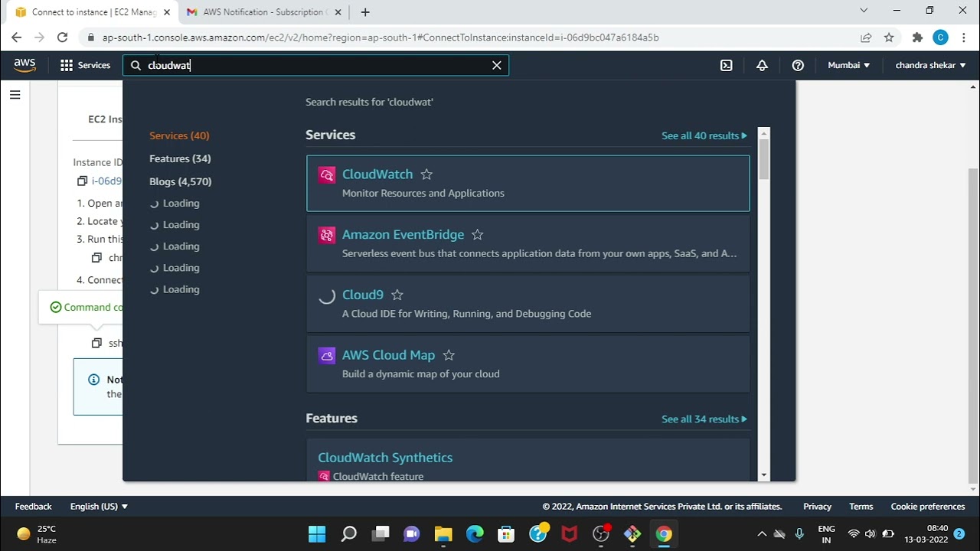Viewport: 980px width, 551px height.
Task: Open the help question mark icon
Action: click(x=798, y=65)
